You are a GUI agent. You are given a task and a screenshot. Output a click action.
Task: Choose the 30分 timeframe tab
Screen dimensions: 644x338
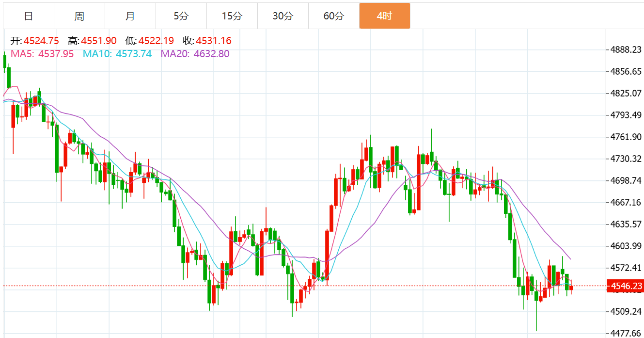[x=283, y=16]
